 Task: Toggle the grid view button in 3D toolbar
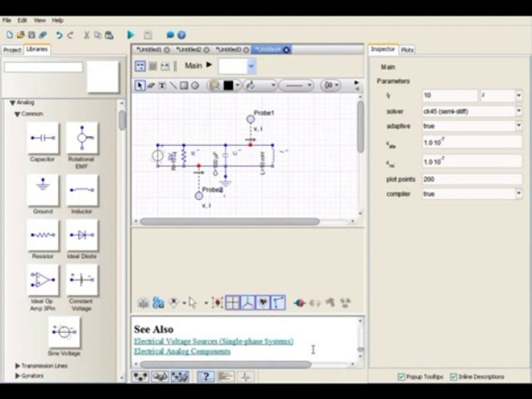pyautogui.click(x=233, y=303)
